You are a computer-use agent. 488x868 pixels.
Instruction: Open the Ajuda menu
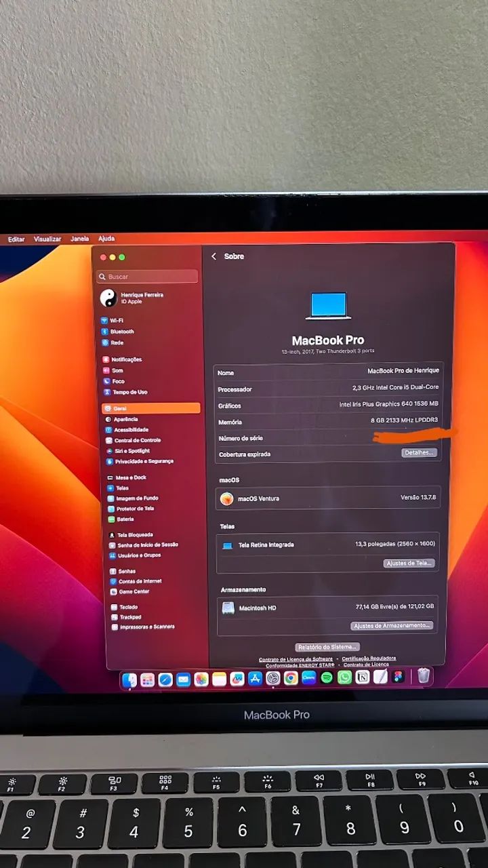[x=106, y=239]
